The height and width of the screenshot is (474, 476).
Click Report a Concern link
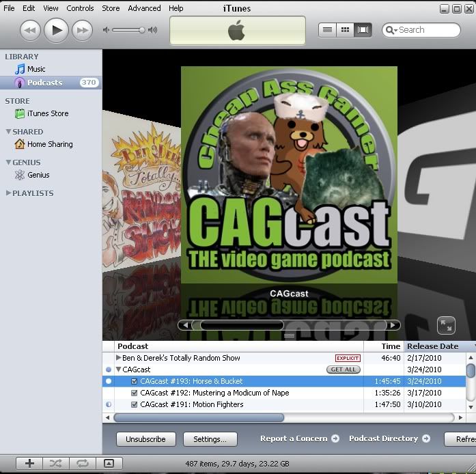tap(300, 438)
